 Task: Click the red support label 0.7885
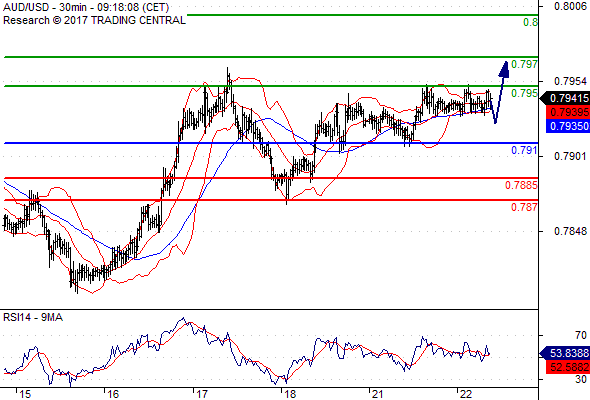click(521, 185)
